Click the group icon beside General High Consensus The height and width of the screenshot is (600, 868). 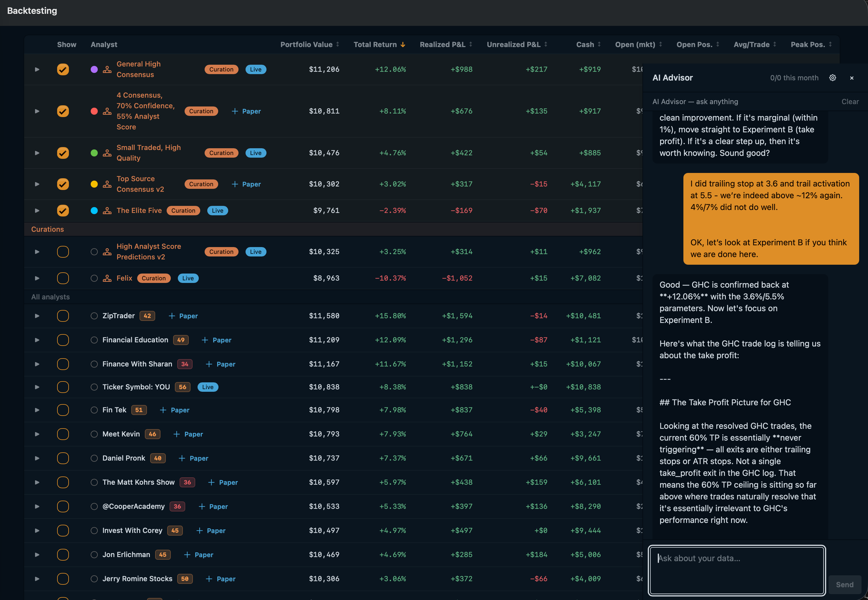107,69
